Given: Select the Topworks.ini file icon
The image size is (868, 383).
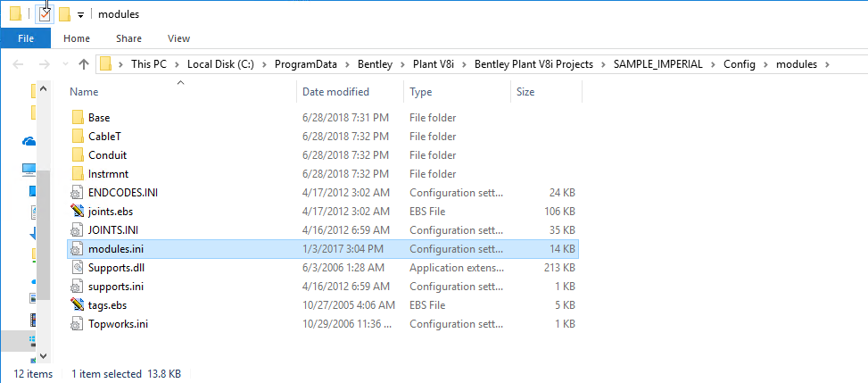Looking at the screenshot, I should tap(77, 324).
